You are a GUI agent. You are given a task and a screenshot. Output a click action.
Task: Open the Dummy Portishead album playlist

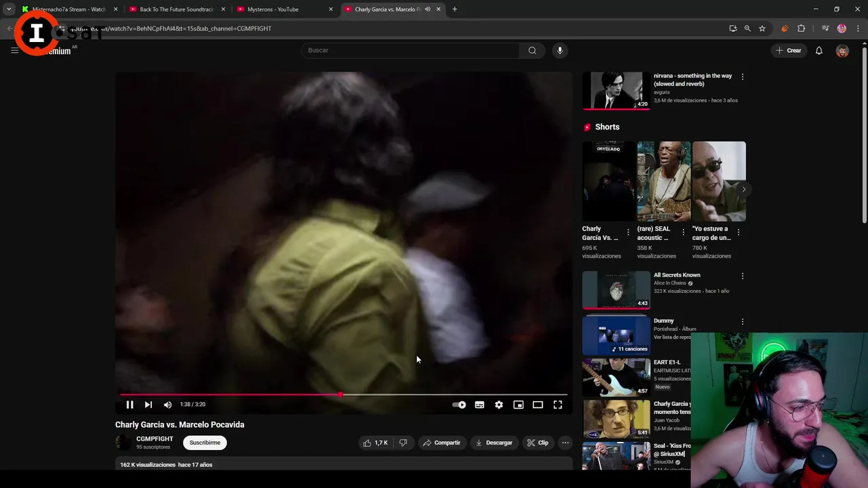coord(616,335)
